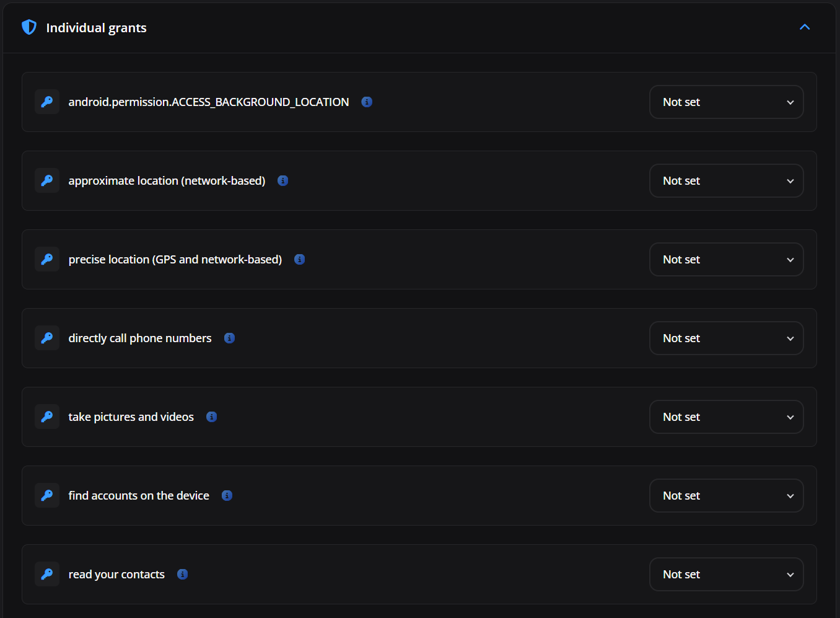Click the shield icon beside Individual grants

pyautogui.click(x=29, y=27)
